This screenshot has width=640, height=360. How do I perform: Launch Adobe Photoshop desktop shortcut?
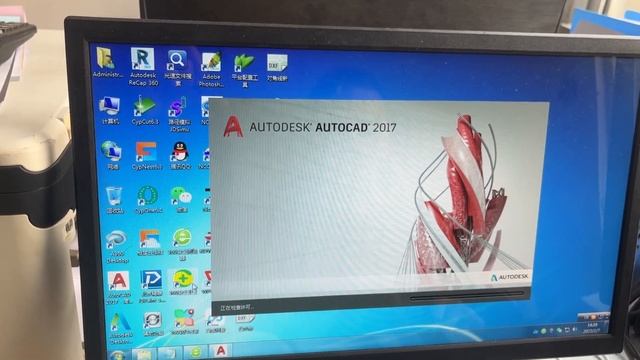211,69
